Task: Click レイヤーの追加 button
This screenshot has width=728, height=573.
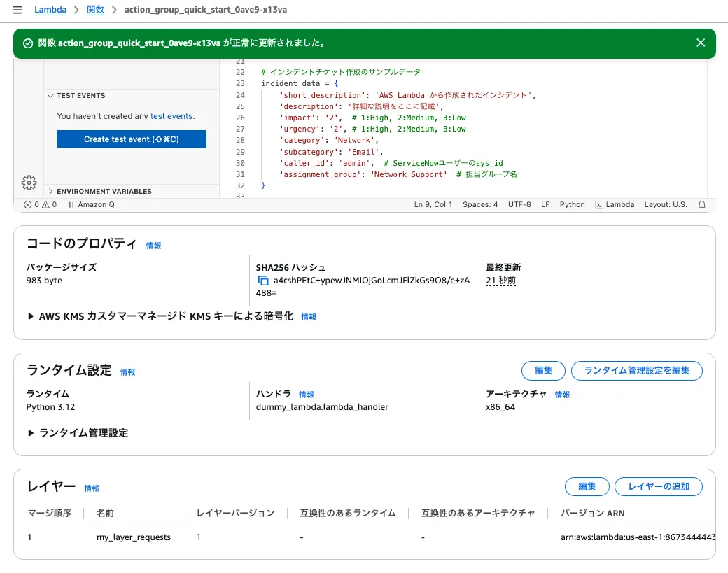Action: click(x=659, y=486)
